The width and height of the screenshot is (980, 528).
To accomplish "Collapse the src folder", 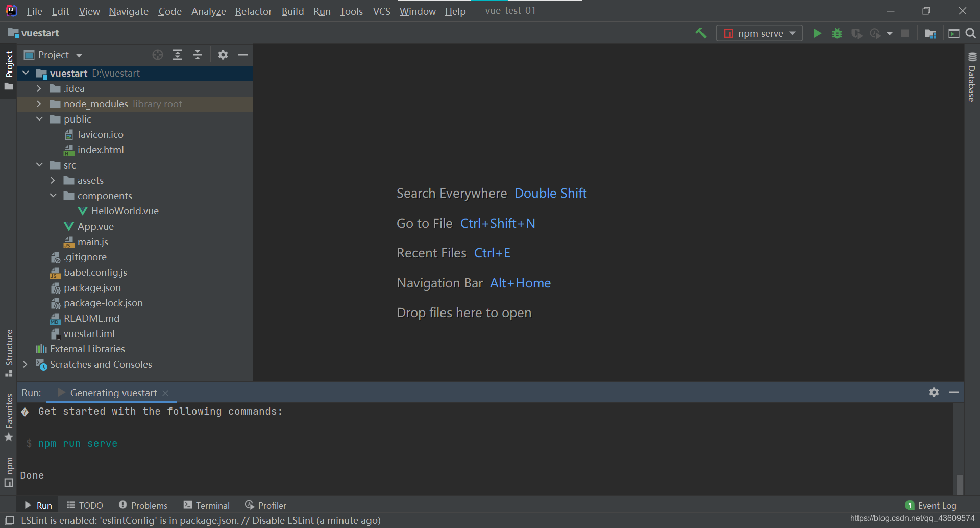I will click(x=39, y=165).
